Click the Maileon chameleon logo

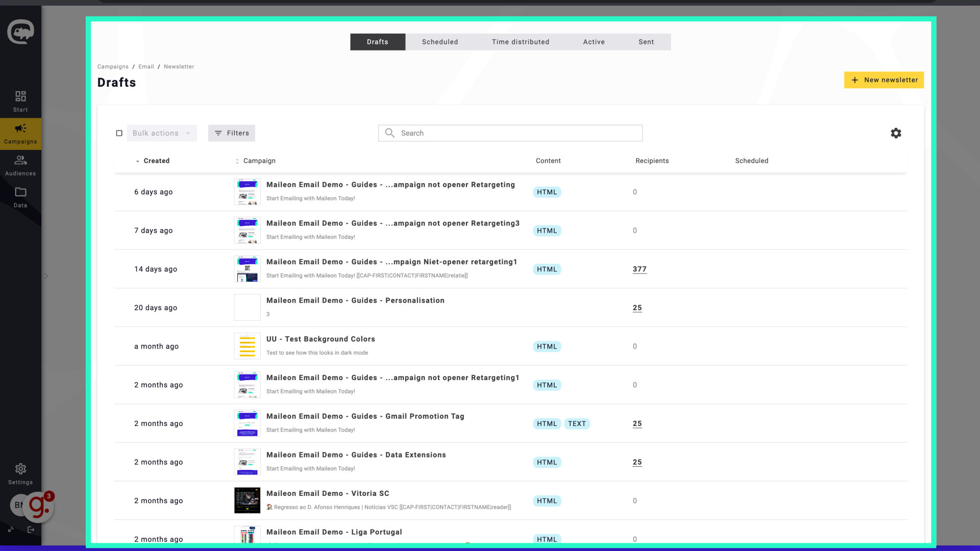pos(20,32)
